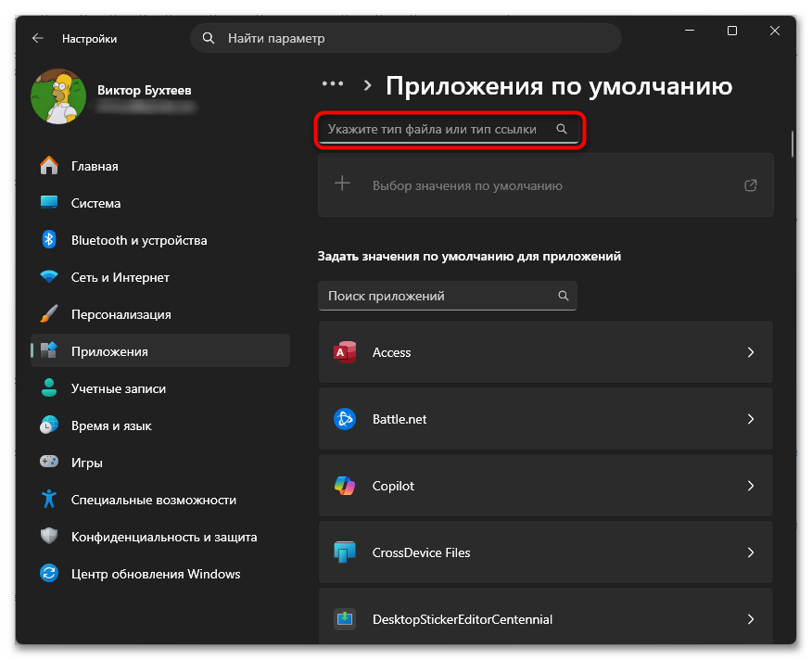Go back with the arrow button

coord(36,38)
